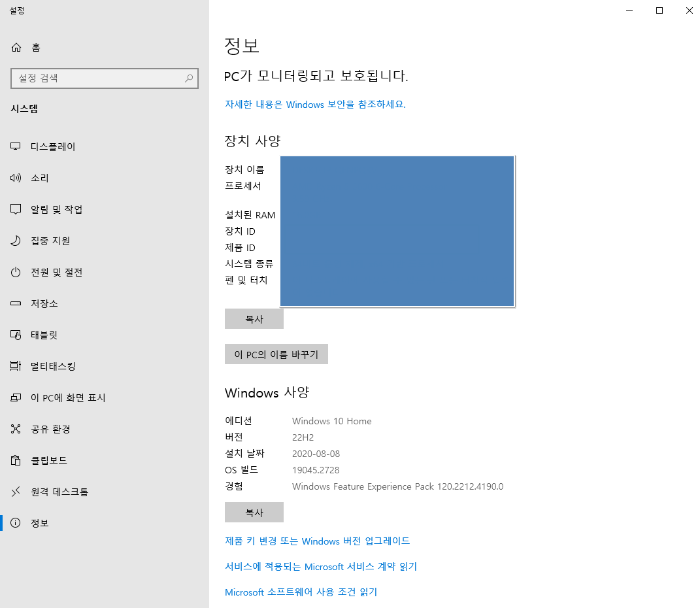Click the OS build 19045.2728 value

tap(316, 470)
